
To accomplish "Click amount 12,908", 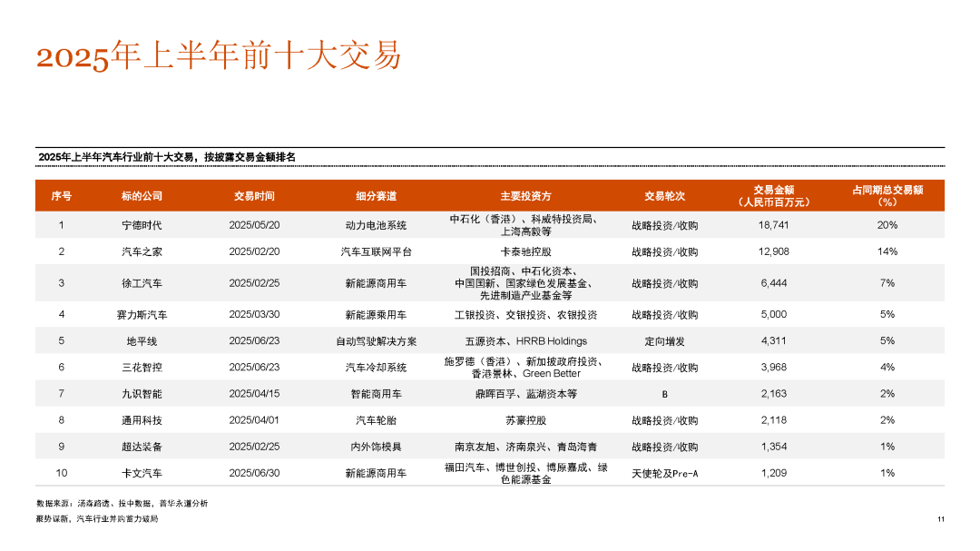I will point(774,251).
